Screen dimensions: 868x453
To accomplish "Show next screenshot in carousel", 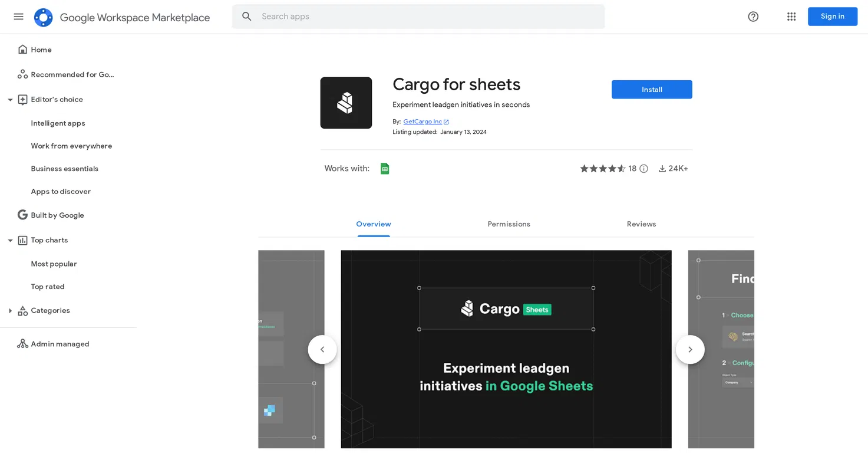I will [x=690, y=350].
